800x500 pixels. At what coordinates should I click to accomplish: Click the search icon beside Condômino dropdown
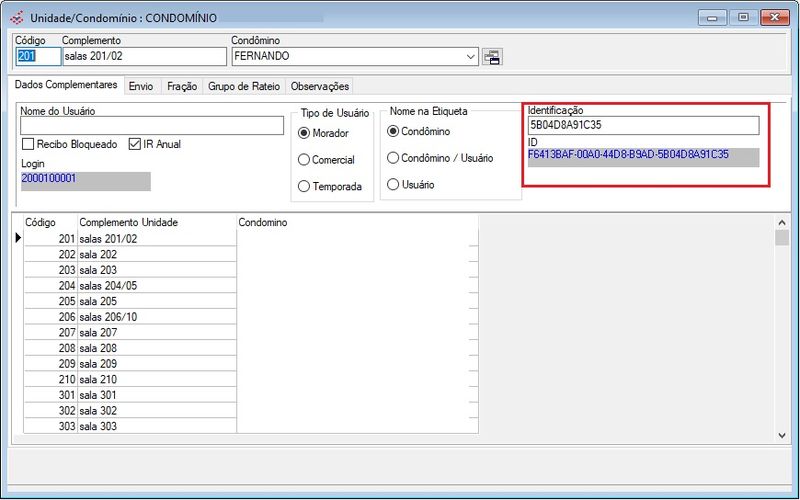click(x=492, y=57)
